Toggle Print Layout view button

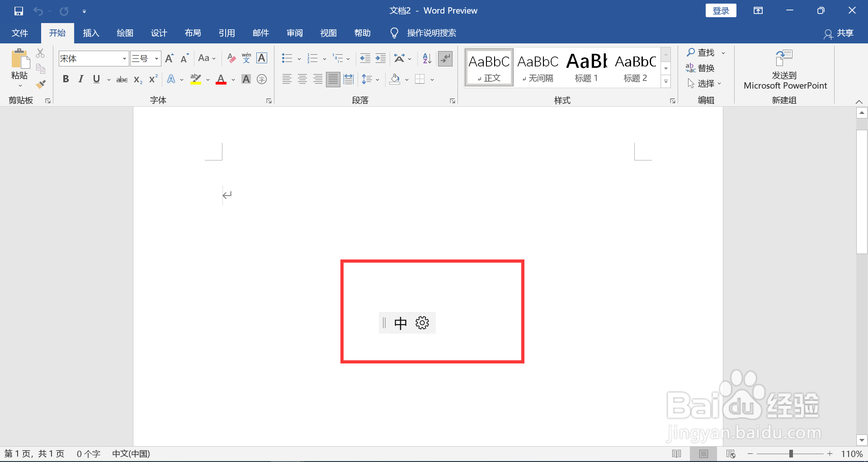(704, 454)
